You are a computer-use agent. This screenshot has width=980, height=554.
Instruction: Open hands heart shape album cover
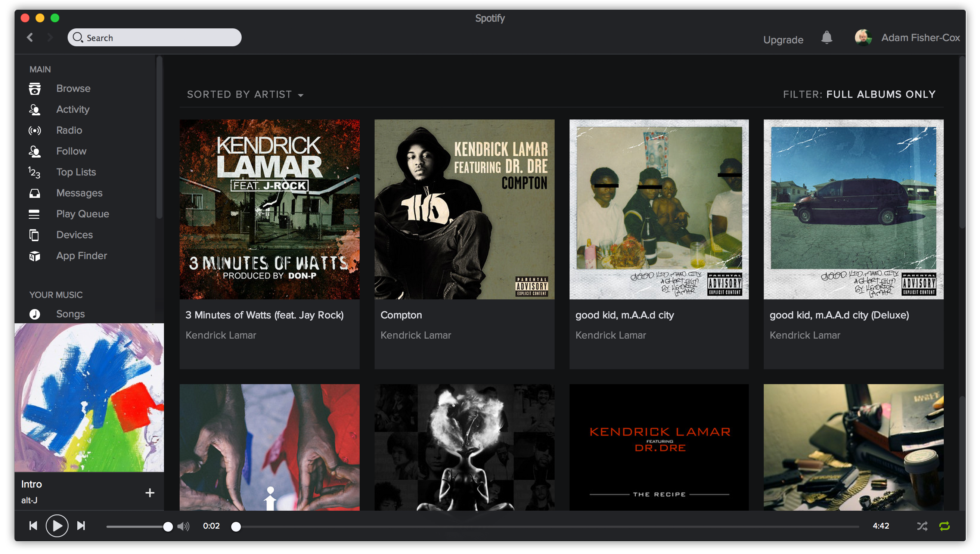click(269, 447)
